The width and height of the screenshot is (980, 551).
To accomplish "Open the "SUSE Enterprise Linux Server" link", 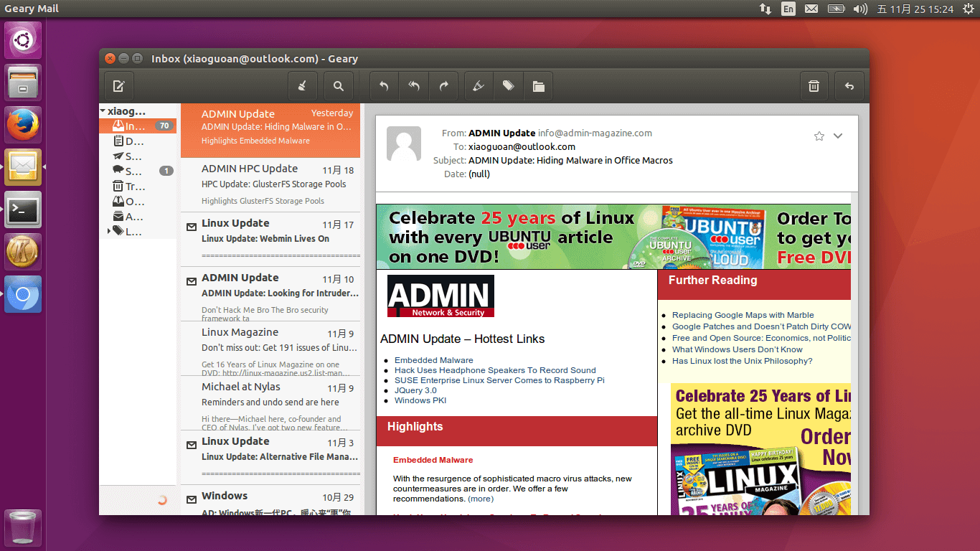I will [499, 380].
